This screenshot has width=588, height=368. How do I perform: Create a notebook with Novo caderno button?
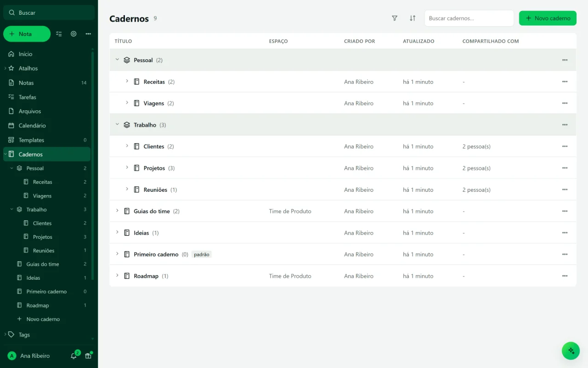click(x=548, y=18)
